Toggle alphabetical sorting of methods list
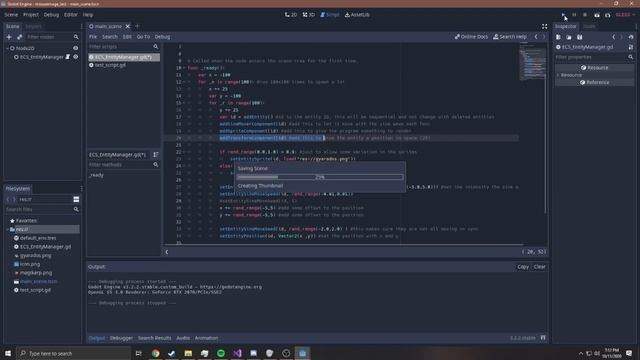 (x=156, y=155)
